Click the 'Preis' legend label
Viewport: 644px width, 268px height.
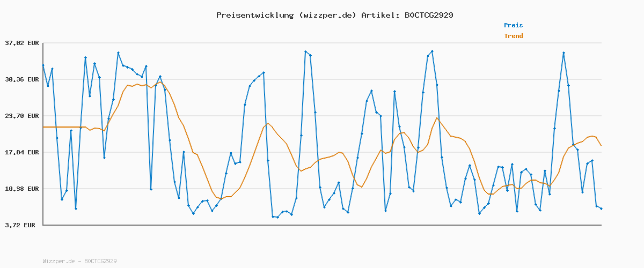pos(513,25)
